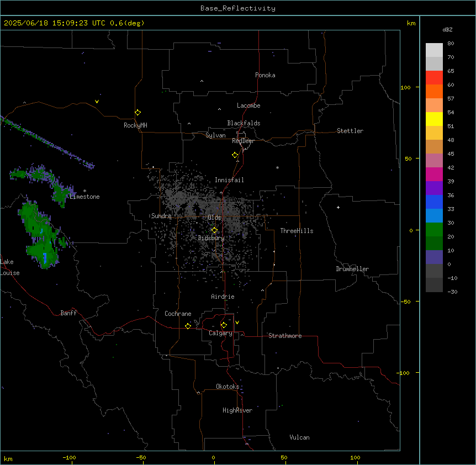Select the light blue 30-33 dBZ swatch
The height and width of the screenshot is (465, 476).
(x=434, y=216)
